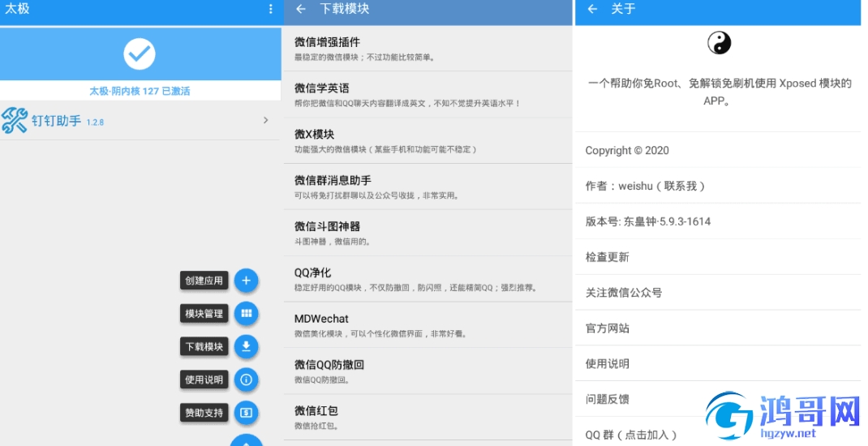
Task: Click the 版本号 东皇钟·5.9.3-1614 row
Action: coord(718,221)
